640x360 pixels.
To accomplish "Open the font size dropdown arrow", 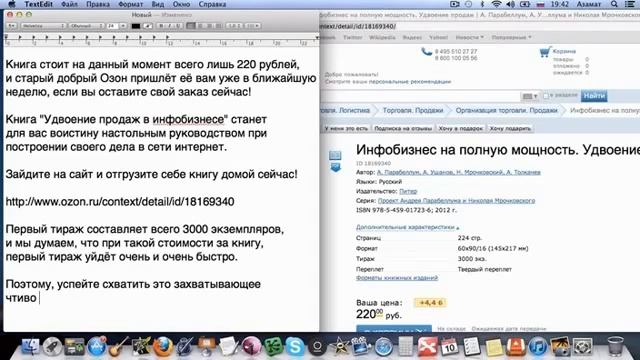I will [122, 26].
